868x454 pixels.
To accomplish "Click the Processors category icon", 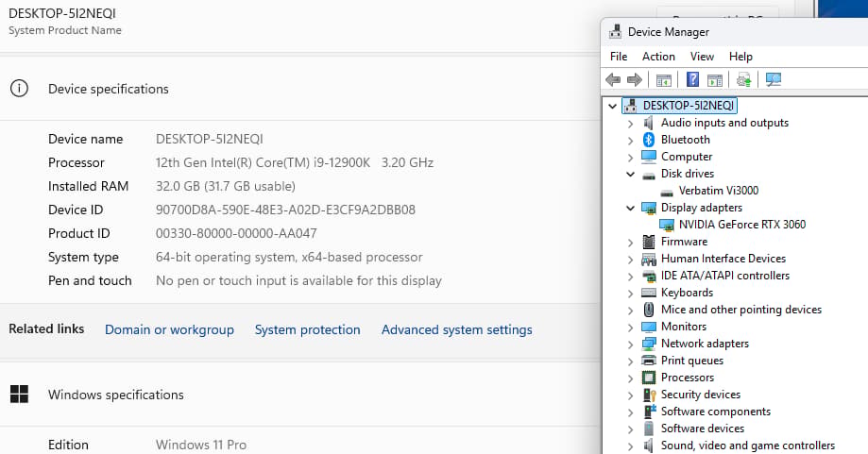I will [649, 378].
